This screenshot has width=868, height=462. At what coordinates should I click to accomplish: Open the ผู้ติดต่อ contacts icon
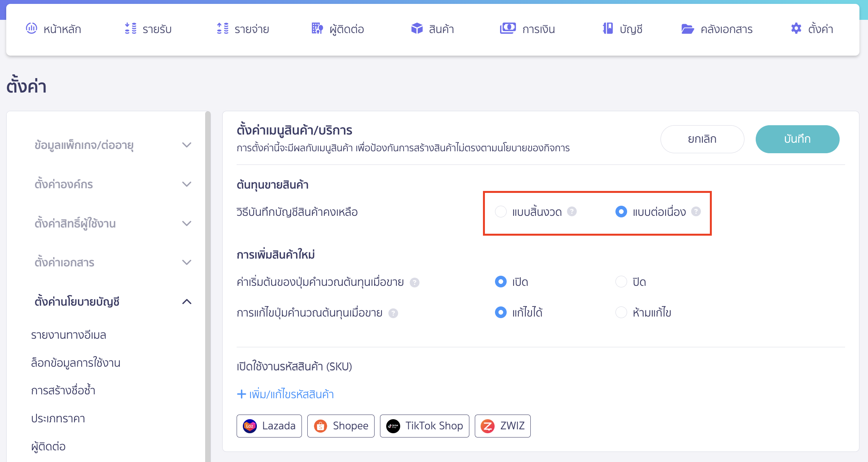tap(317, 28)
